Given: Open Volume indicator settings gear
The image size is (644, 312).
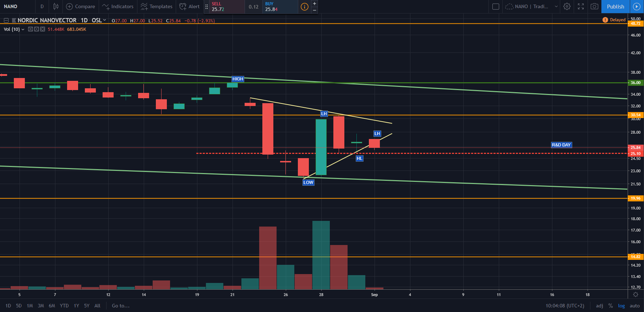Looking at the screenshot, I should (37, 29).
